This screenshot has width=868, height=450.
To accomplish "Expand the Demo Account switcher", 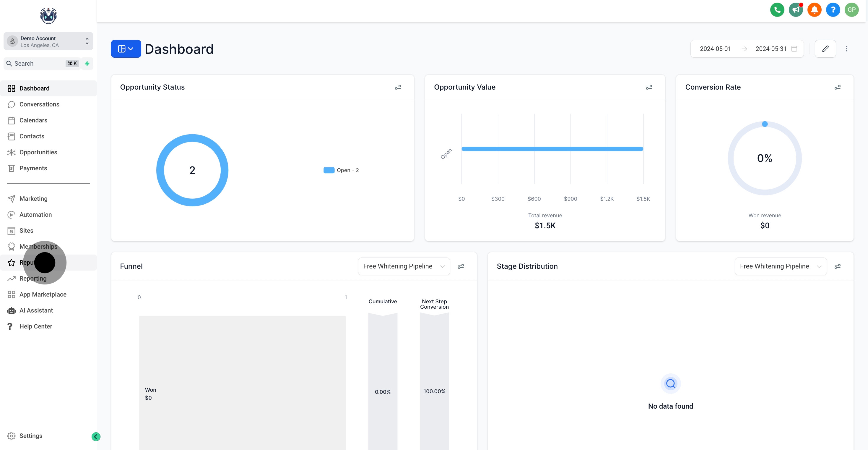I will tap(48, 41).
